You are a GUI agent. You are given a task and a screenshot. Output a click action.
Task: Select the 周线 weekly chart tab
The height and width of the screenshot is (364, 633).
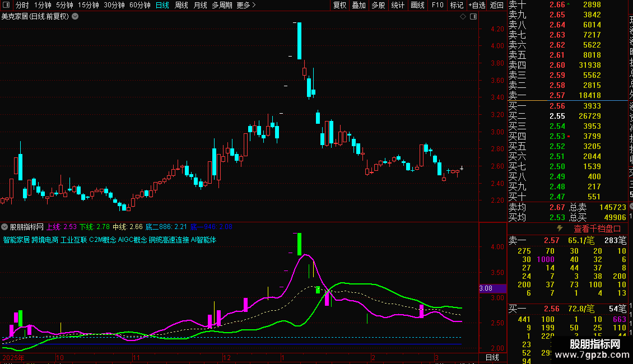point(181,5)
